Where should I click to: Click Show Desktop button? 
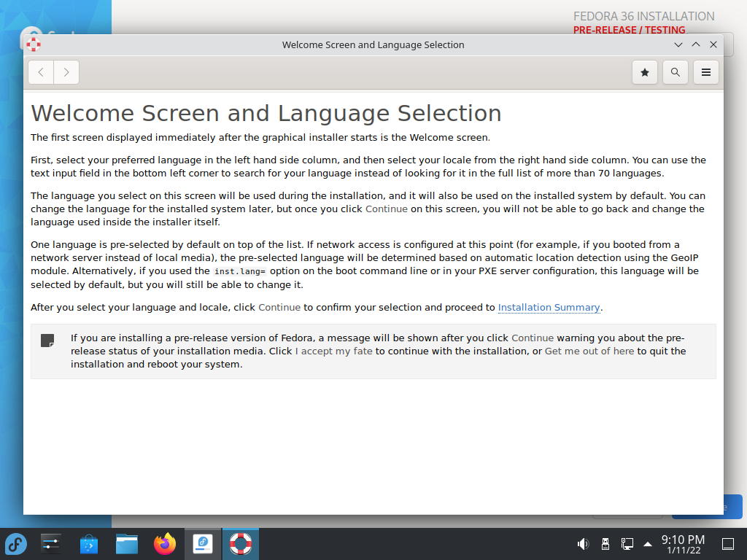click(728, 544)
